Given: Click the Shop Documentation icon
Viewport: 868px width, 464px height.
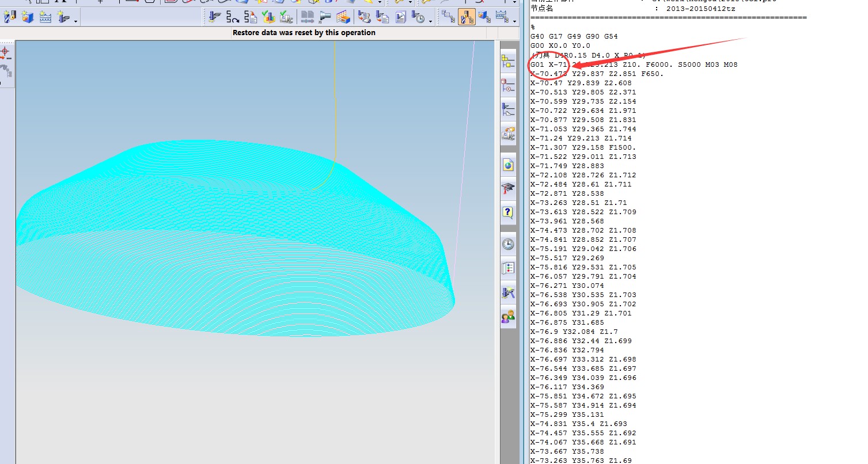Looking at the screenshot, I should 401,17.
